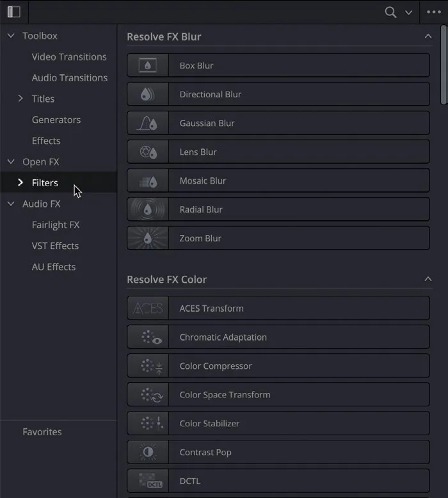
Task: Select the Contrast Pop icon
Action: [x=148, y=453]
